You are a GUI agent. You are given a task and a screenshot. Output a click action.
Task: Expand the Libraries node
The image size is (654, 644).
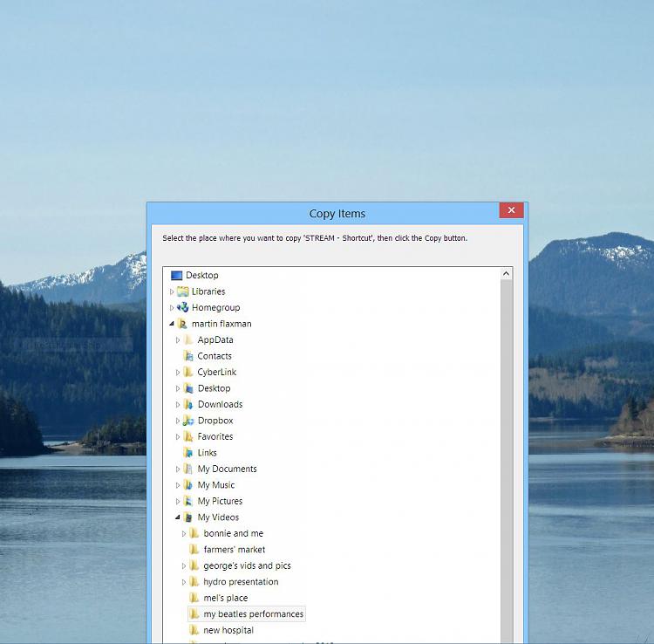pyautogui.click(x=172, y=291)
